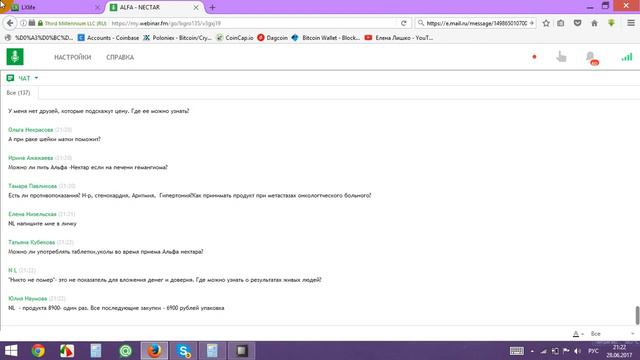Switch the РУС keyboard language

[593, 351]
